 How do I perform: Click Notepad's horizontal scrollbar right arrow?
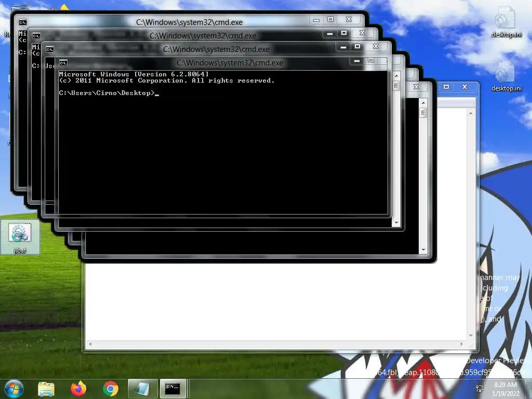pos(461,344)
